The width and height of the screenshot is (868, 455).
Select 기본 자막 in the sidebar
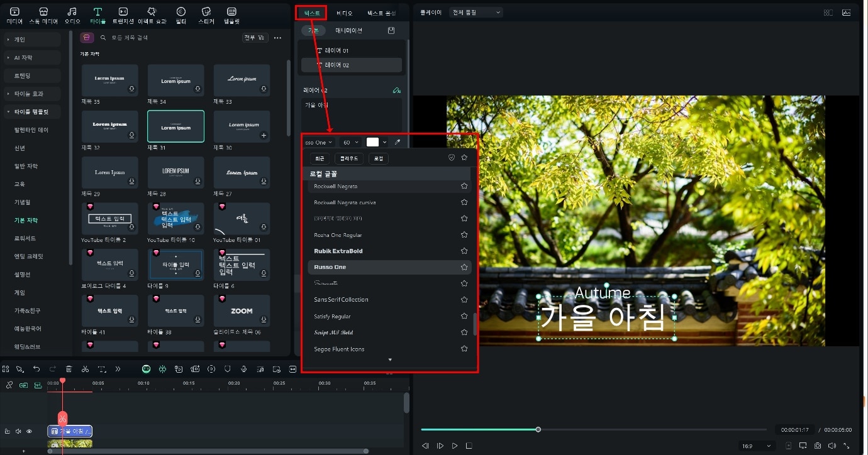click(26, 221)
